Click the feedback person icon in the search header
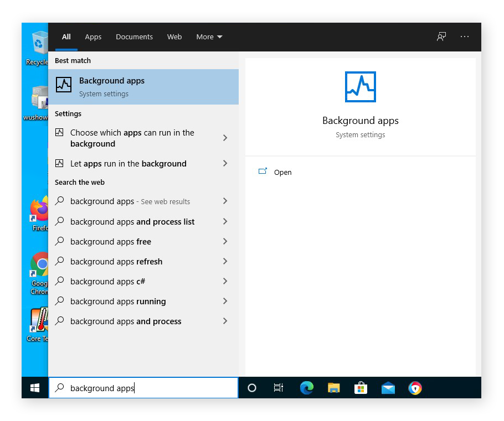 point(441,37)
